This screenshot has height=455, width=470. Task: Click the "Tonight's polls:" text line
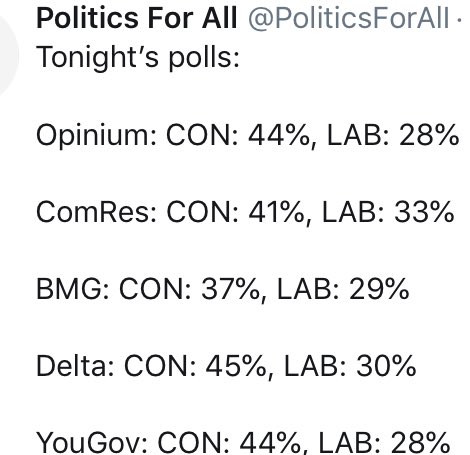[138, 58]
